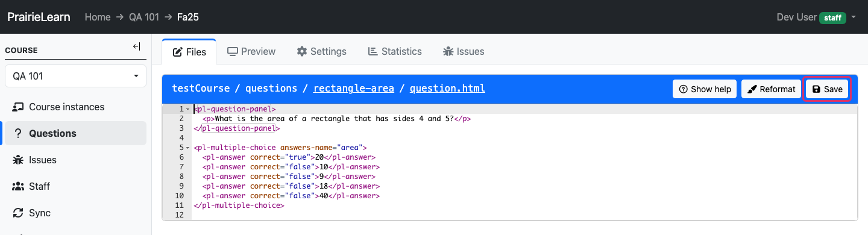Click the Issues tab bug icon
868x235 pixels.
tap(448, 51)
